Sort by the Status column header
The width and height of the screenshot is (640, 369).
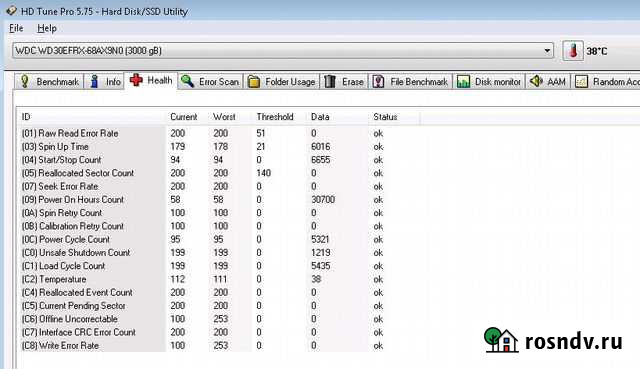pos(385,117)
